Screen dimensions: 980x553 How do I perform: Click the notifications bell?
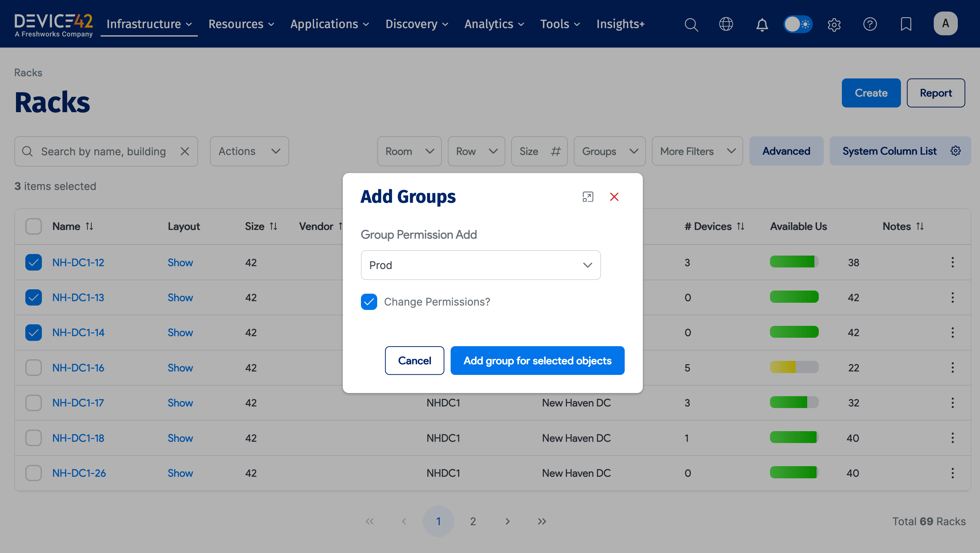coord(762,24)
